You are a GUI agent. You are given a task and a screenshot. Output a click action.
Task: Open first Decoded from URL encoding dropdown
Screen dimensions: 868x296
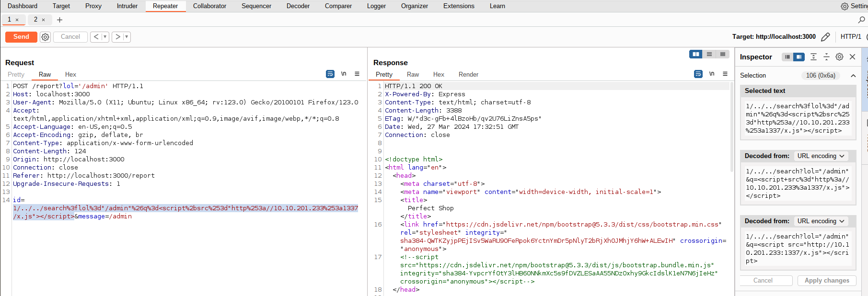pyautogui.click(x=821, y=156)
